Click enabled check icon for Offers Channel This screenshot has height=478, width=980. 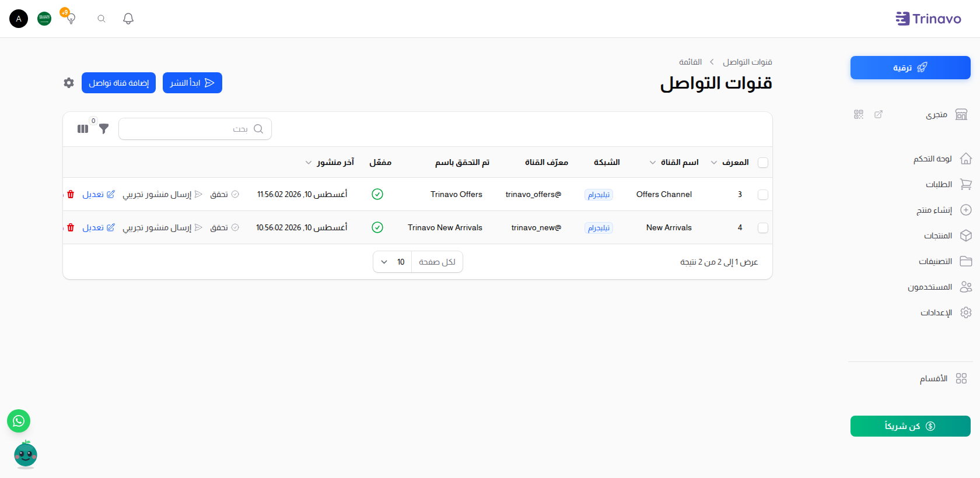377,194
